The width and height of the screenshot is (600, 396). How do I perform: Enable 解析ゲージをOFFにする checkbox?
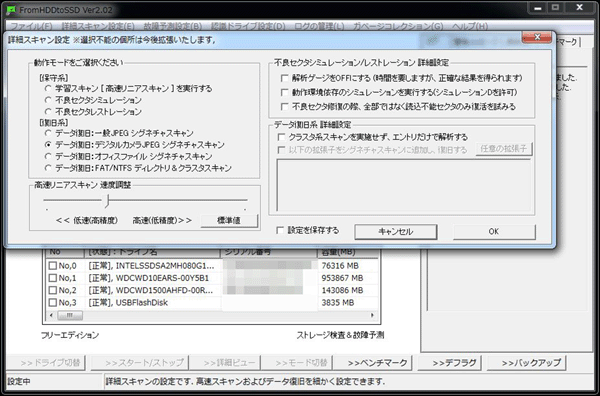(x=284, y=78)
